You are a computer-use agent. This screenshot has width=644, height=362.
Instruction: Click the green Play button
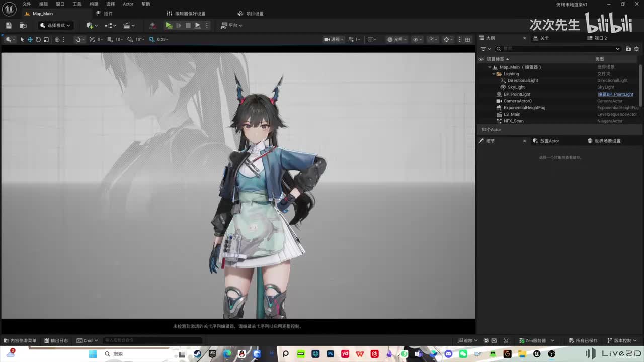(x=169, y=25)
